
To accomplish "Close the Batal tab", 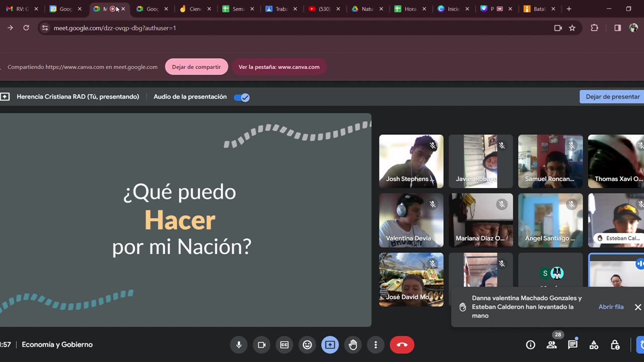I will (553, 9).
